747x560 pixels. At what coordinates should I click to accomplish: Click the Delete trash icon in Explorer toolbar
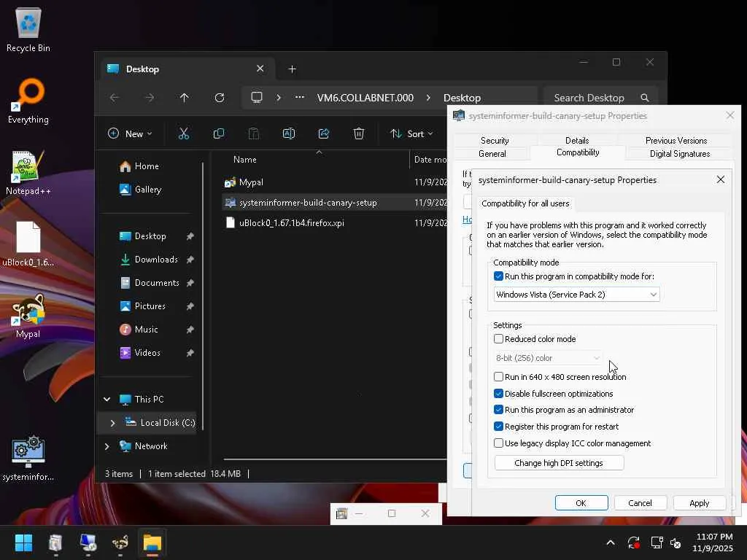point(359,134)
